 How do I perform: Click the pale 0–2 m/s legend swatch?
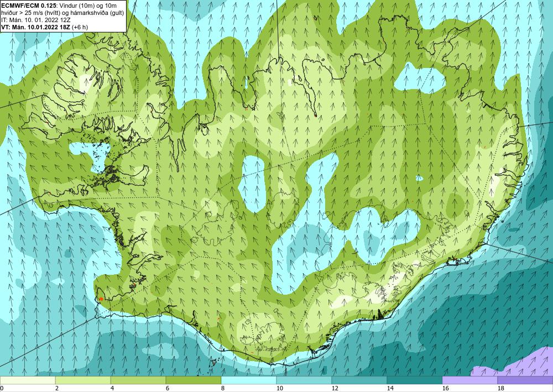coord(28,380)
